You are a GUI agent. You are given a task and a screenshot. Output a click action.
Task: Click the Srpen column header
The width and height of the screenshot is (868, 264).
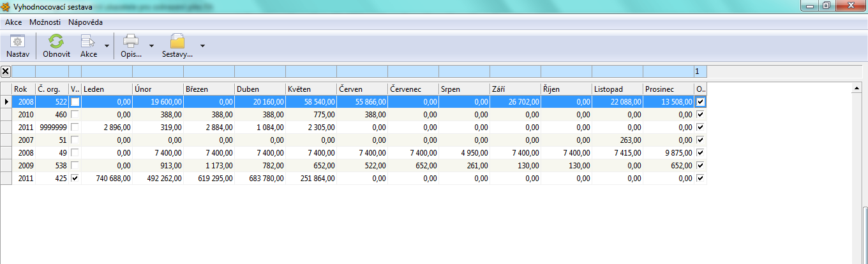[x=464, y=89]
